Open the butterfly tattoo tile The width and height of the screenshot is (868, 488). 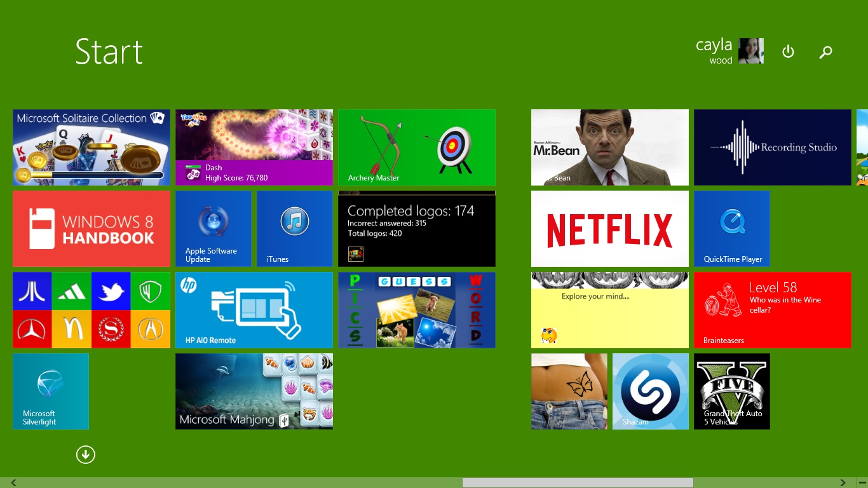tap(569, 391)
